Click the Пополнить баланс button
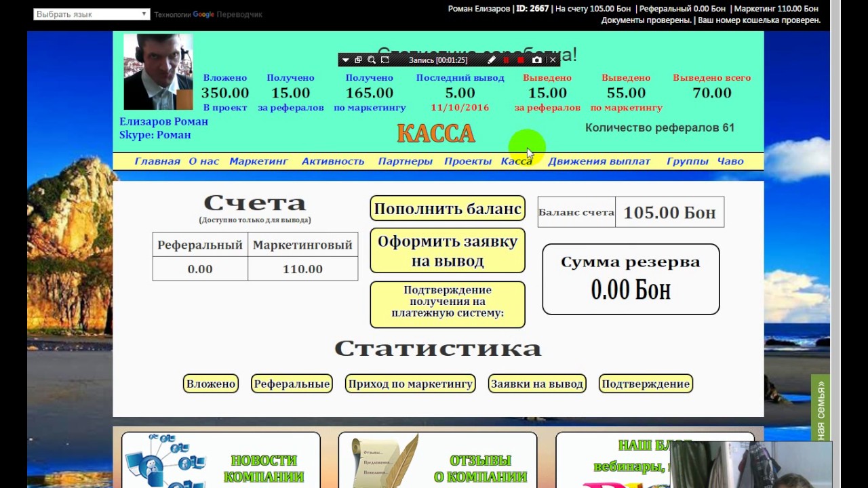The image size is (868, 488). pyautogui.click(x=448, y=209)
